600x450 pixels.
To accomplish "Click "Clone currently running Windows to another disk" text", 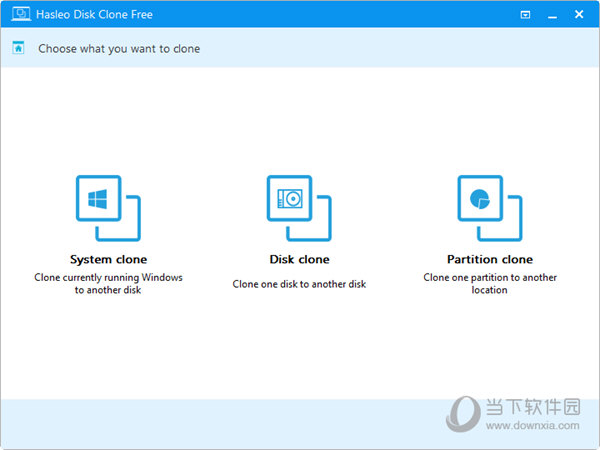I will pos(108,284).
